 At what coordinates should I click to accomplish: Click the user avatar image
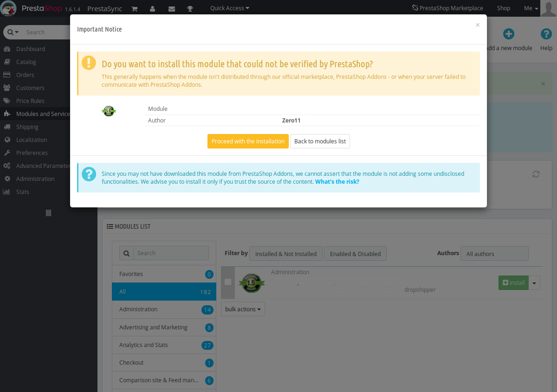[549, 8]
